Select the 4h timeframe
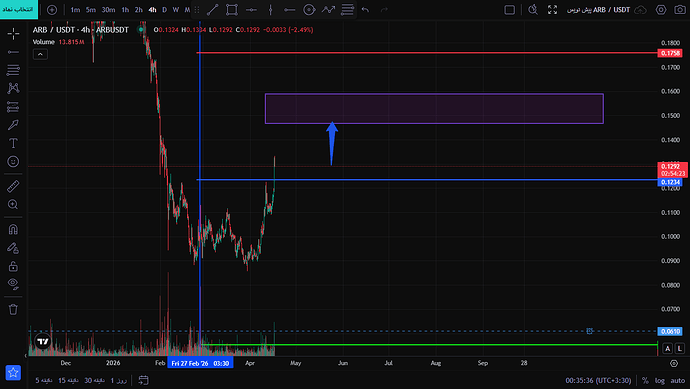This screenshot has width=690, height=389. tap(152, 10)
